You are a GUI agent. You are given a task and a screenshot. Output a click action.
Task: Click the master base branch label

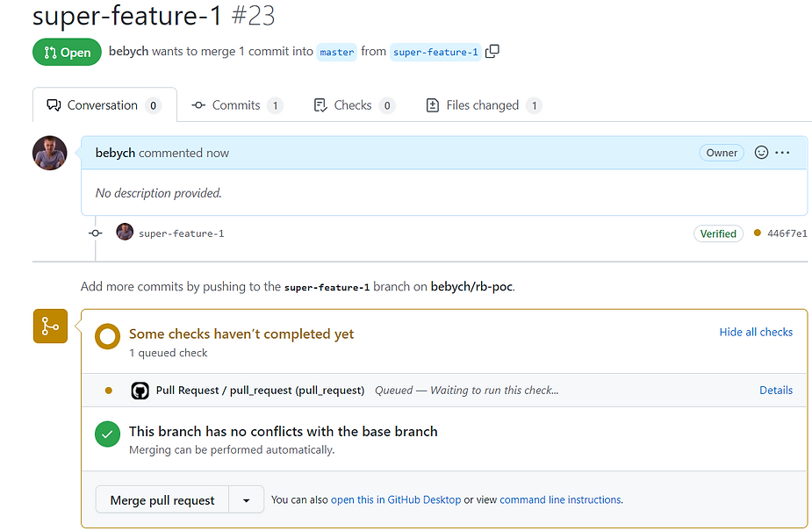336,52
